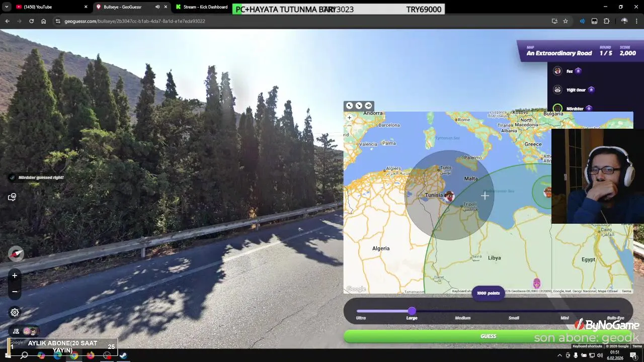Click the down-right arrow map size control
This screenshot has height=362, width=644.
pos(359,106)
